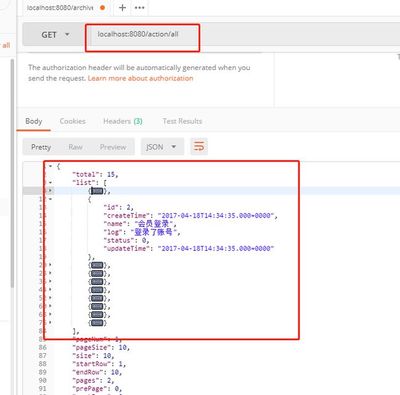Click the "endRow": 10 line

point(97,372)
